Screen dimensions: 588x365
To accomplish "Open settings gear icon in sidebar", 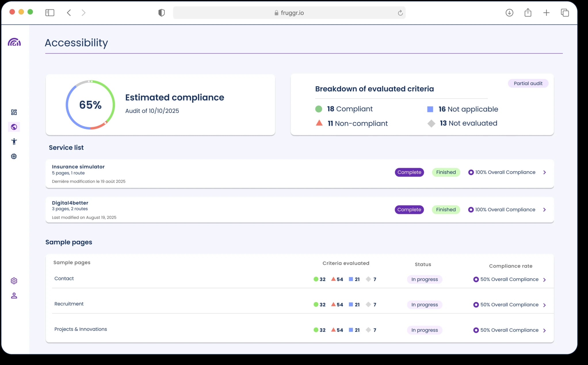I will click(14, 281).
